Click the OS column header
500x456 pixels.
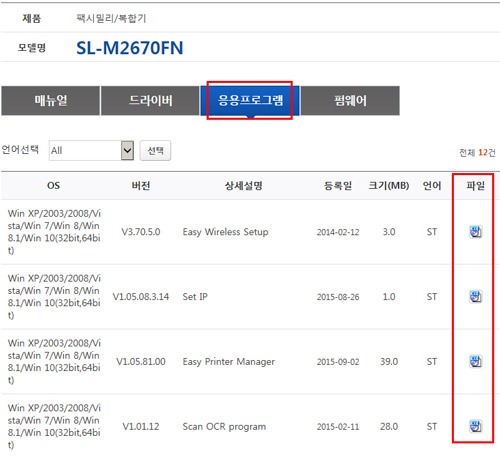tap(53, 186)
